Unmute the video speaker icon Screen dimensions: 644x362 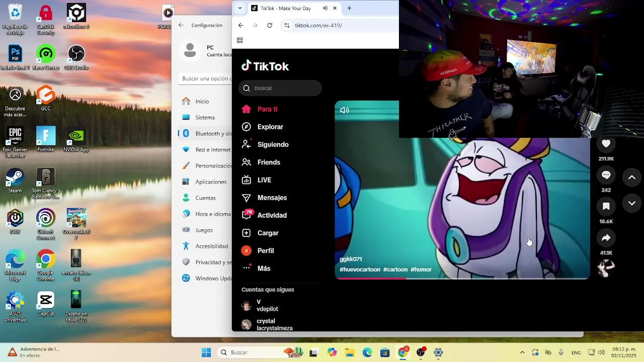345,110
